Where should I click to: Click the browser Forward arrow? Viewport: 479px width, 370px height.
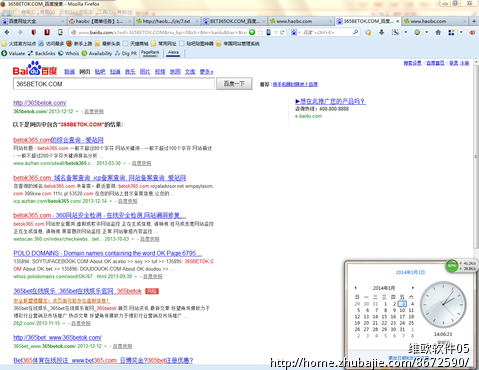point(20,32)
